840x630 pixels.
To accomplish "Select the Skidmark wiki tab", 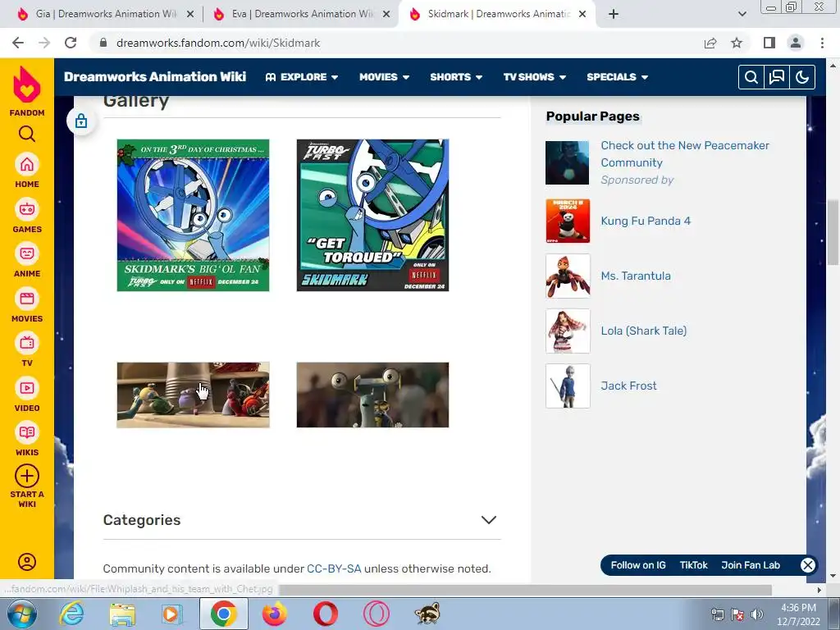I will [495, 14].
